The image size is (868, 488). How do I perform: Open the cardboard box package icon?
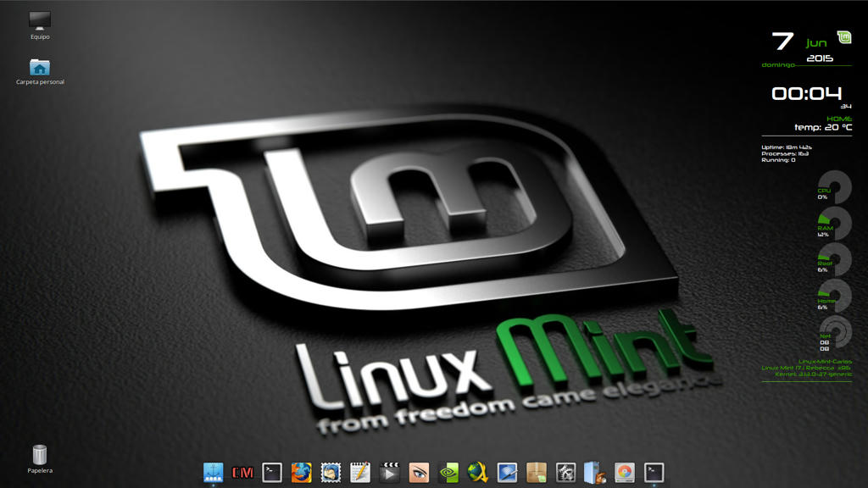[x=537, y=473]
